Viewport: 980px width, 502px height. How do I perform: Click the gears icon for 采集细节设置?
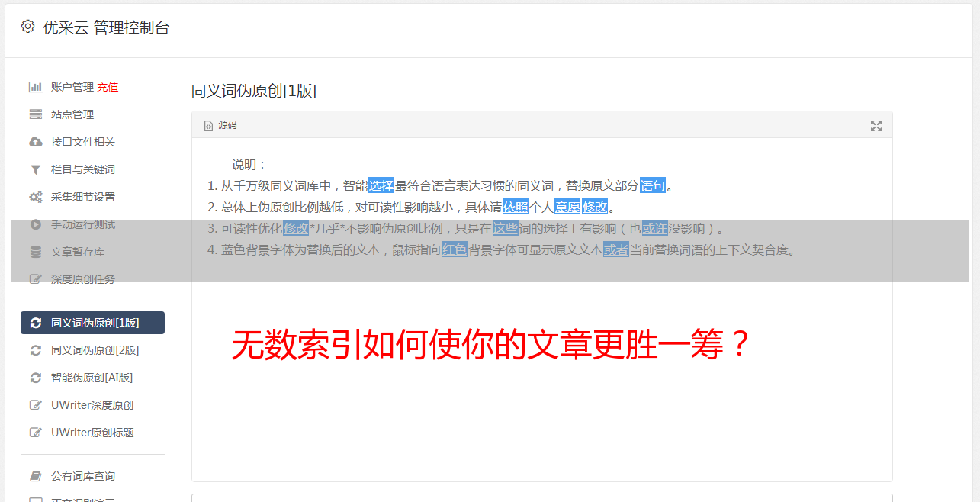[35, 197]
